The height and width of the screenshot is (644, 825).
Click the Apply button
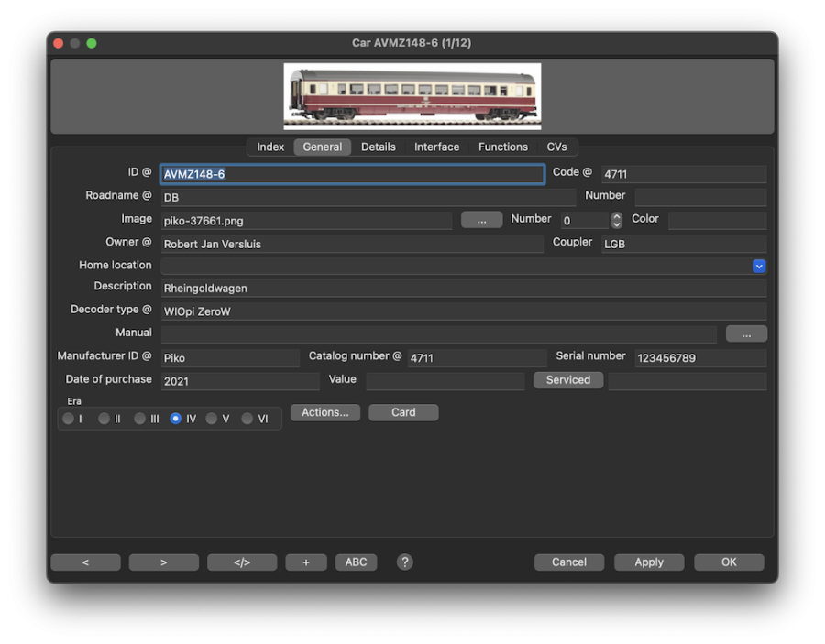pos(649,562)
